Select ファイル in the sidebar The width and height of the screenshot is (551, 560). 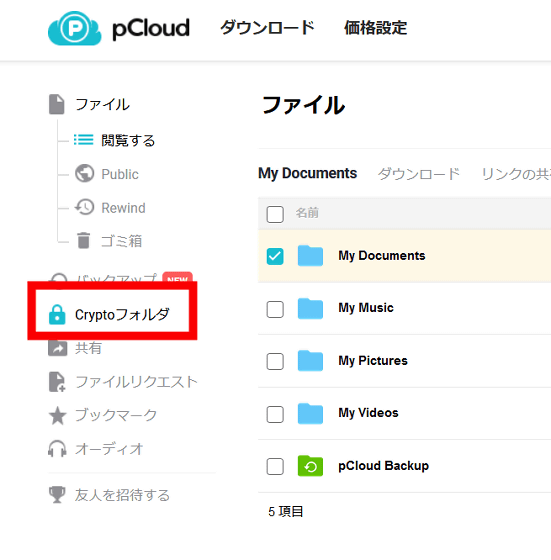(x=102, y=104)
